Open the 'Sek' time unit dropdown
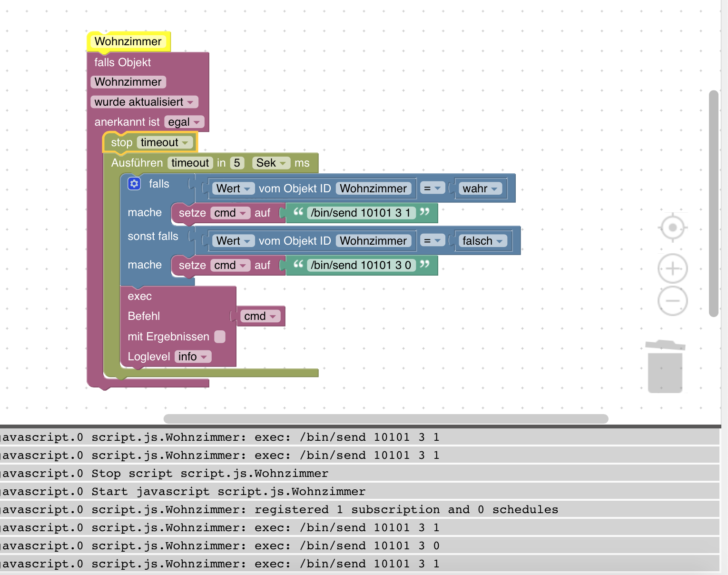 [271, 163]
